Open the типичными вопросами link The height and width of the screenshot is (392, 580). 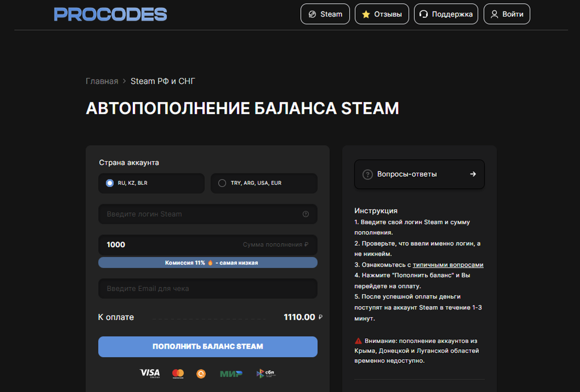(x=448, y=265)
